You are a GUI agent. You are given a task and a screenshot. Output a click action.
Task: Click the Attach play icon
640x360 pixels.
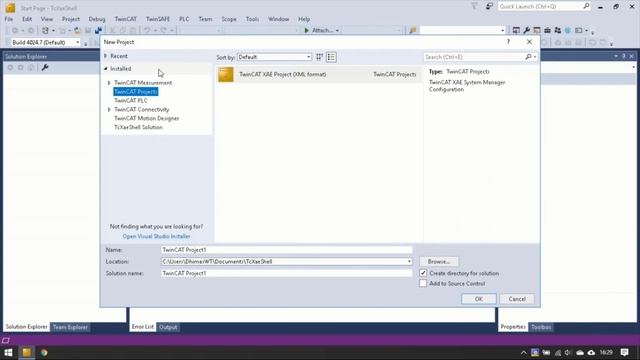coord(307,30)
